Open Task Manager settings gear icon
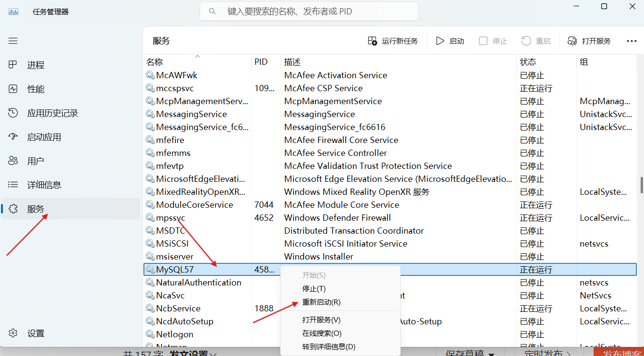The width and height of the screenshot is (644, 356). coord(13,333)
